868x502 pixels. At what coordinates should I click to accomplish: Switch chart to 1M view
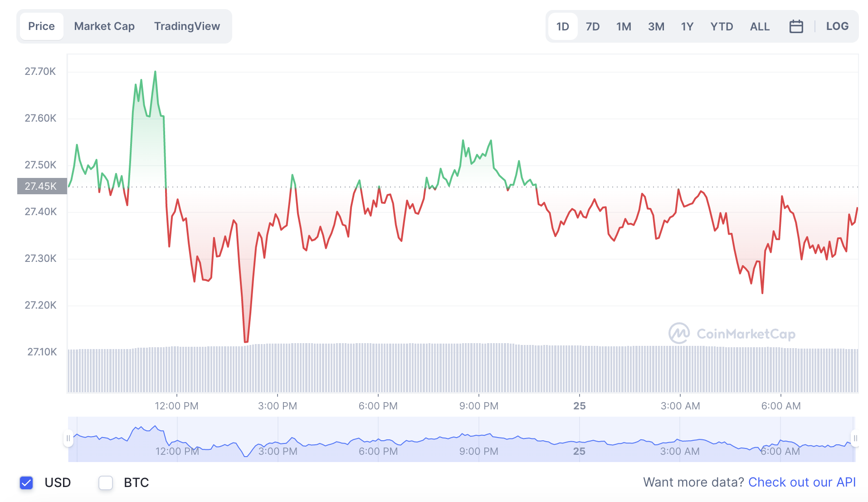624,26
